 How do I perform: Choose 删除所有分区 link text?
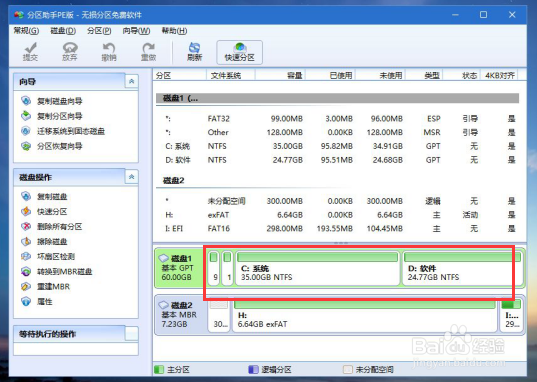(x=60, y=227)
